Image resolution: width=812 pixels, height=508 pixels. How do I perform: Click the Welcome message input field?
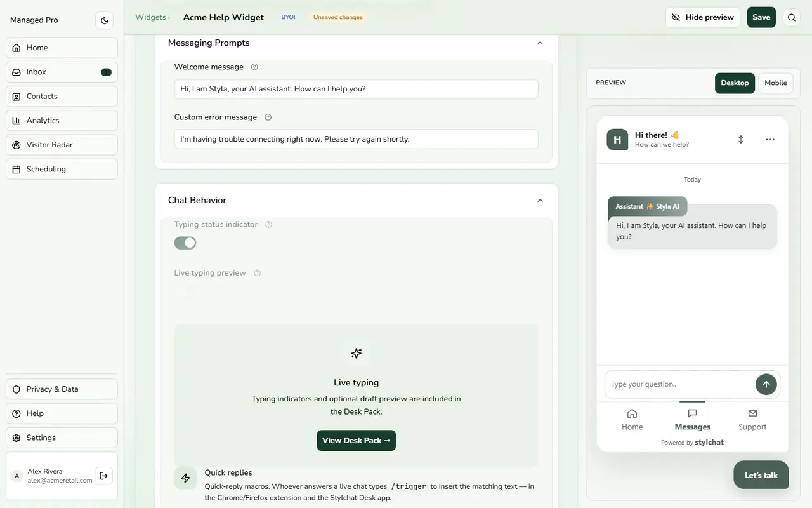(357, 89)
